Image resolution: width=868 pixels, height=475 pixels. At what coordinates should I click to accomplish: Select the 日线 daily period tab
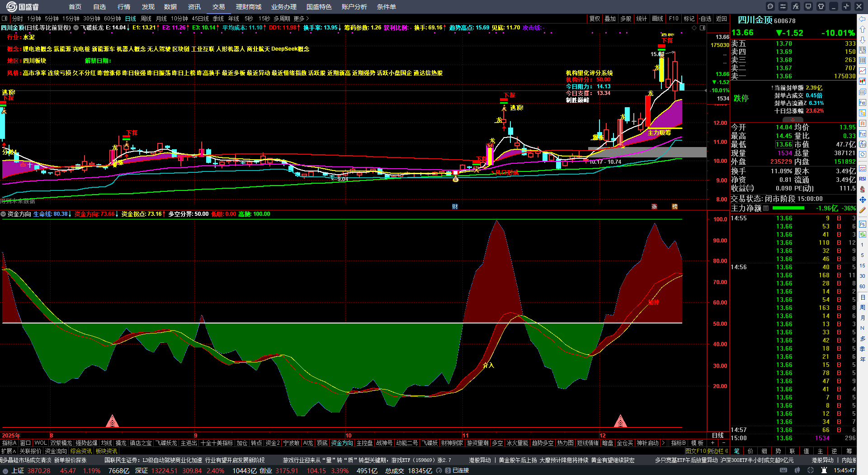click(131, 19)
